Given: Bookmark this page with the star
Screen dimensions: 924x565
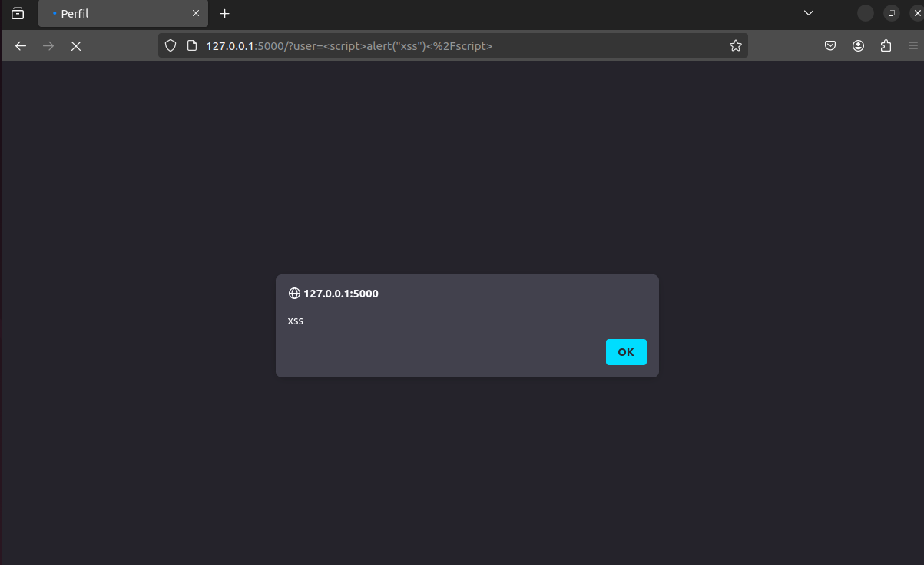Looking at the screenshot, I should (735, 45).
